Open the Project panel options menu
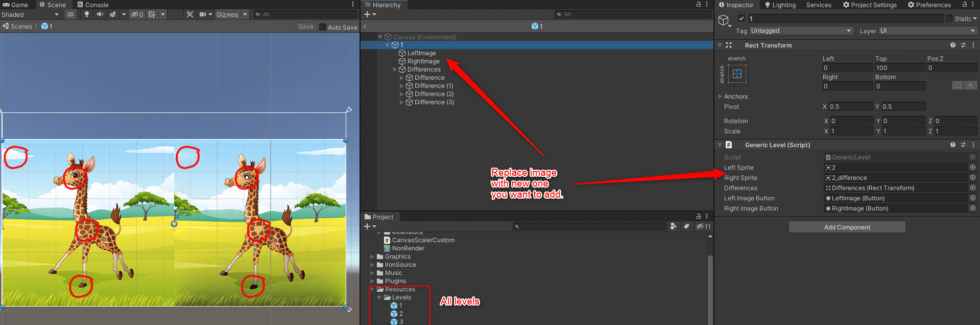Screen dimensions: 980x325 (x=707, y=217)
